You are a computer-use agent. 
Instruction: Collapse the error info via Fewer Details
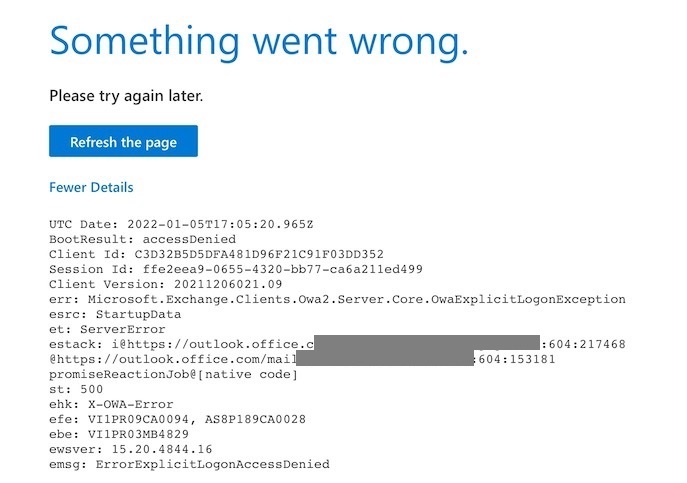(x=91, y=188)
